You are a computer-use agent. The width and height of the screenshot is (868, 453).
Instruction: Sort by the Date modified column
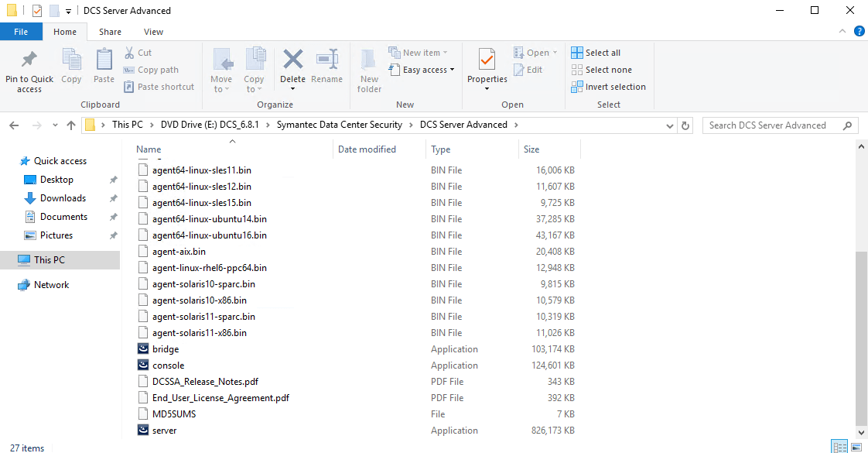click(367, 149)
